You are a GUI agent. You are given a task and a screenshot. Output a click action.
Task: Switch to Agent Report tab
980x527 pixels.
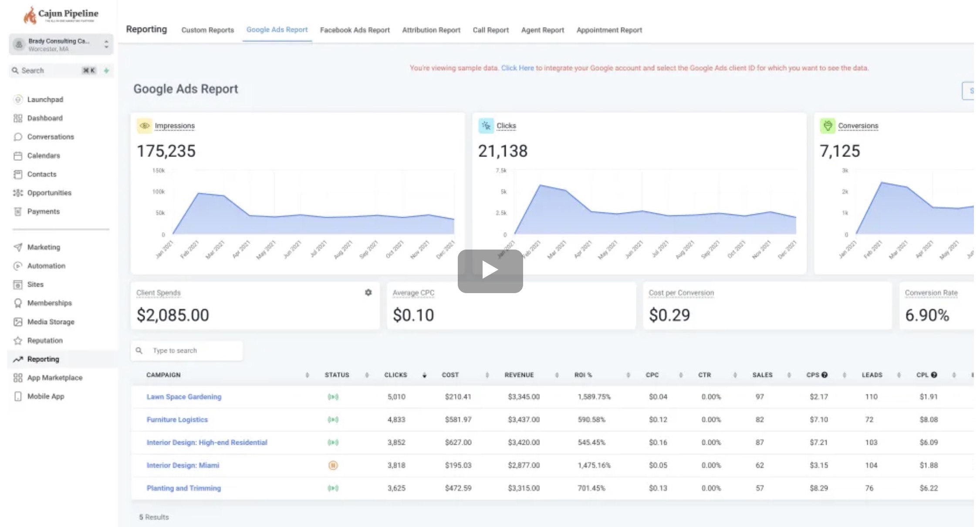click(543, 30)
